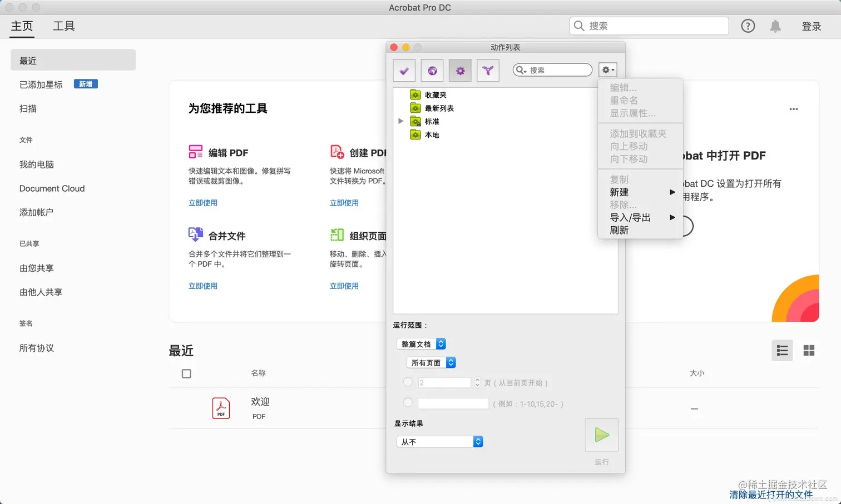
Task: Select 最近 in the sidebar
Action: click(x=73, y=60)
